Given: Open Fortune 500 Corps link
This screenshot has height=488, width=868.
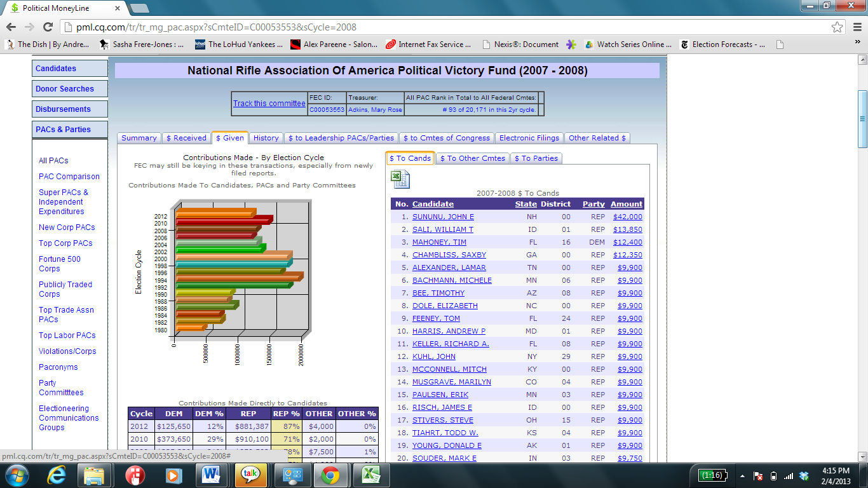Looking at the screenshot, I should click(60, 264).
